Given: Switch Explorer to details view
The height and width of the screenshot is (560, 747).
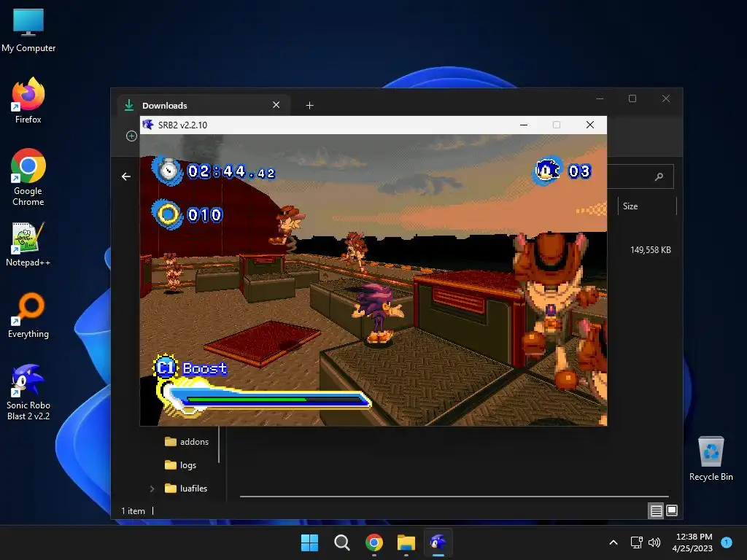Looking at the screenshot, I should pos(656,511).
